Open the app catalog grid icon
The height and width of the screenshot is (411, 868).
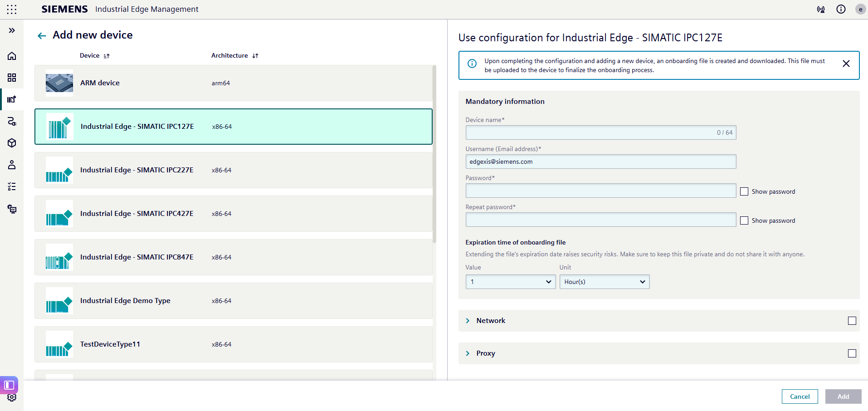click(12, 78)
